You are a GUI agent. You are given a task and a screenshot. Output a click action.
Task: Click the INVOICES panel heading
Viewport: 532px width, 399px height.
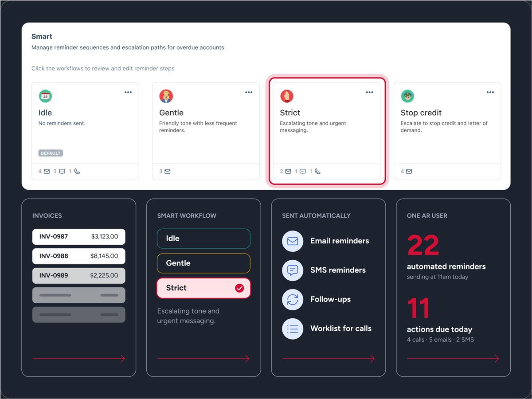click(47, 215)
